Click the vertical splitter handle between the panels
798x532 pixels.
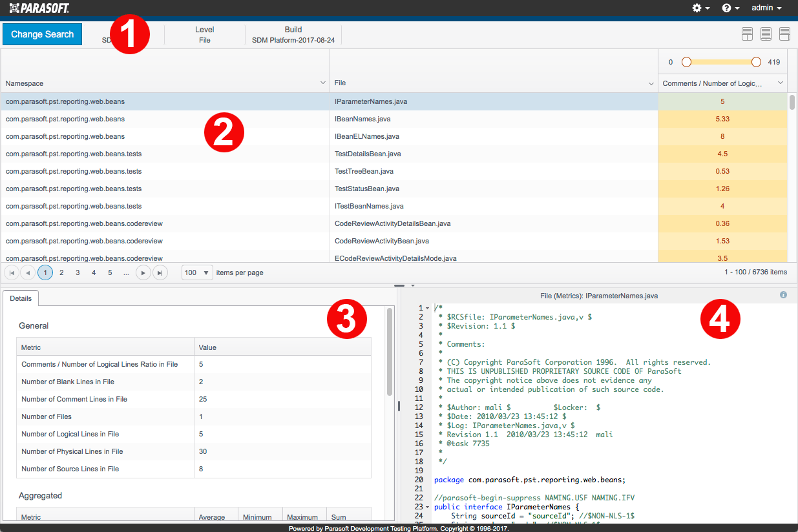click(399, 406)
